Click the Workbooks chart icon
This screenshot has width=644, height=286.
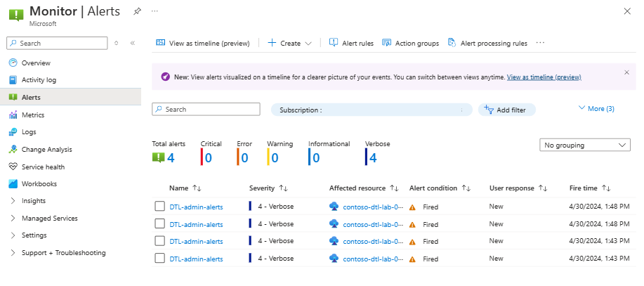(x=13, y=183)
